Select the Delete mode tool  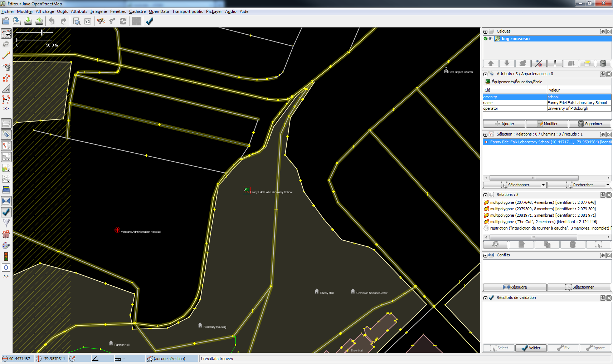6,67
